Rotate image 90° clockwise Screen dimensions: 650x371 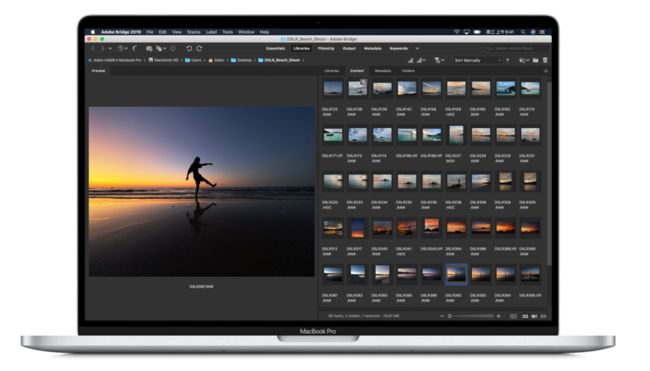point(199,48)
